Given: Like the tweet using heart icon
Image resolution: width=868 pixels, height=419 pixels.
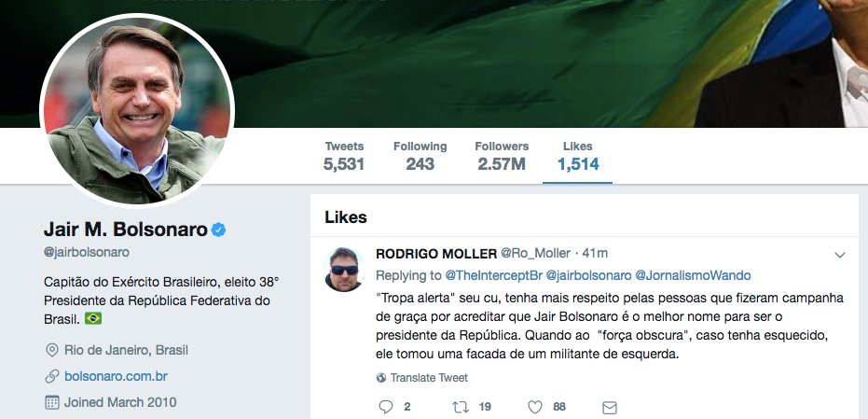Looking at the screenshot, I should [535, 407].
